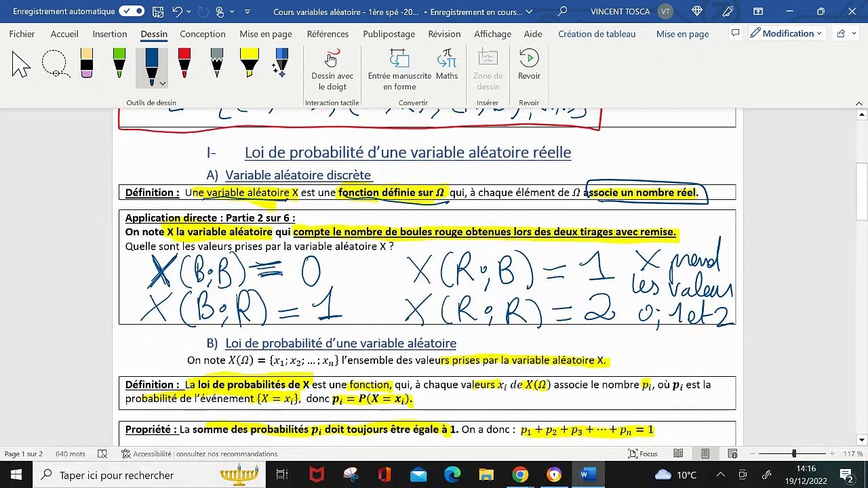The height and width of the screenshot is (488, 868).
Task: Click the Windows search box
Action: point(149,474)
